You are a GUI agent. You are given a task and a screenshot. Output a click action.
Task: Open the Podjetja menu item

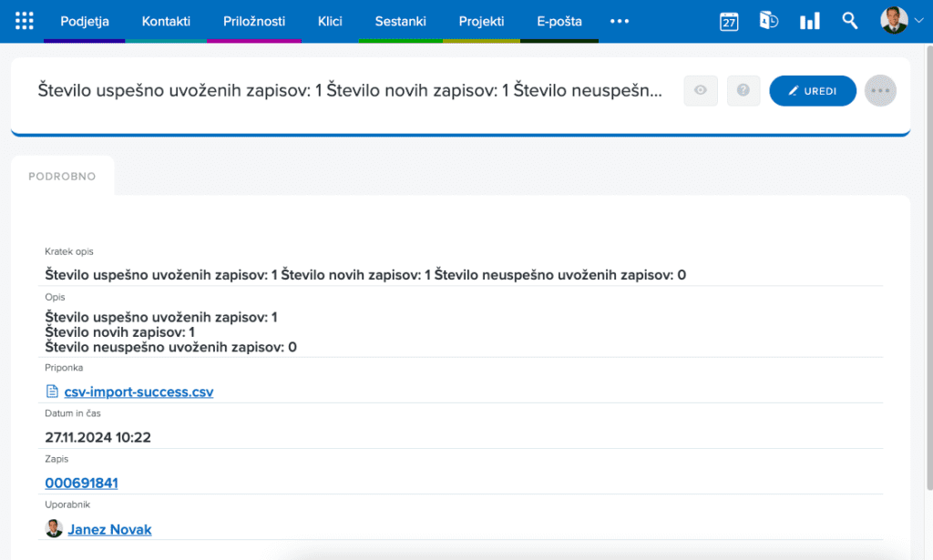[x=84, y=21]
